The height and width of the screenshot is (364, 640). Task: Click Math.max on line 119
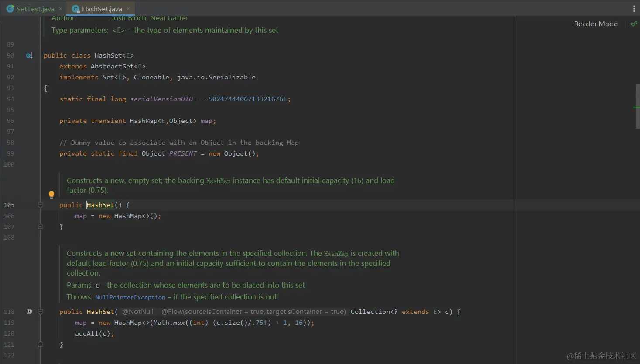[x=168, y=323]
